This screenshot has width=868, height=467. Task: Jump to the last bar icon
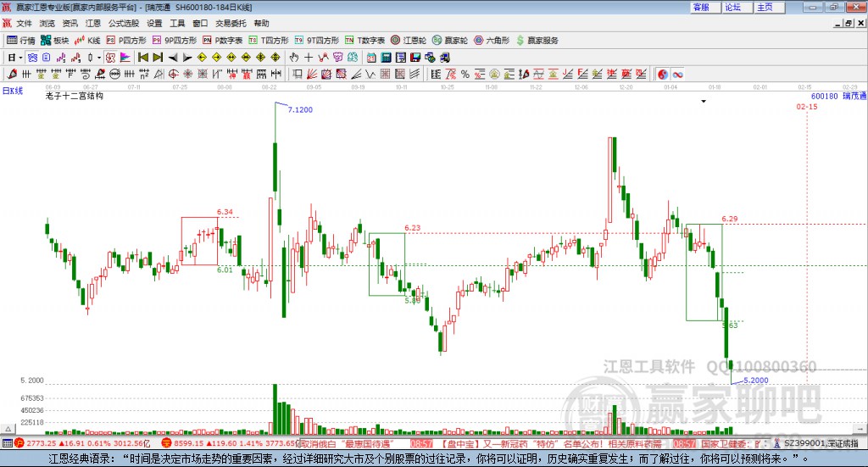[x=158, y=58]
